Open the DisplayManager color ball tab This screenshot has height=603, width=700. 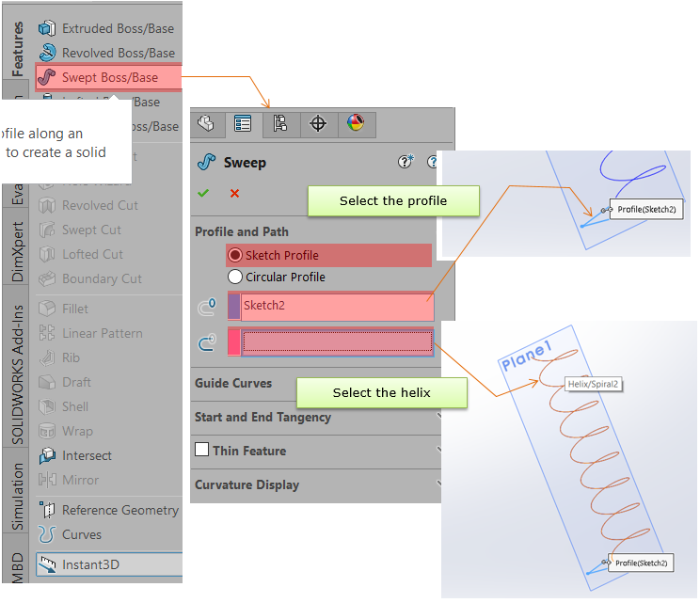(356, 123)
